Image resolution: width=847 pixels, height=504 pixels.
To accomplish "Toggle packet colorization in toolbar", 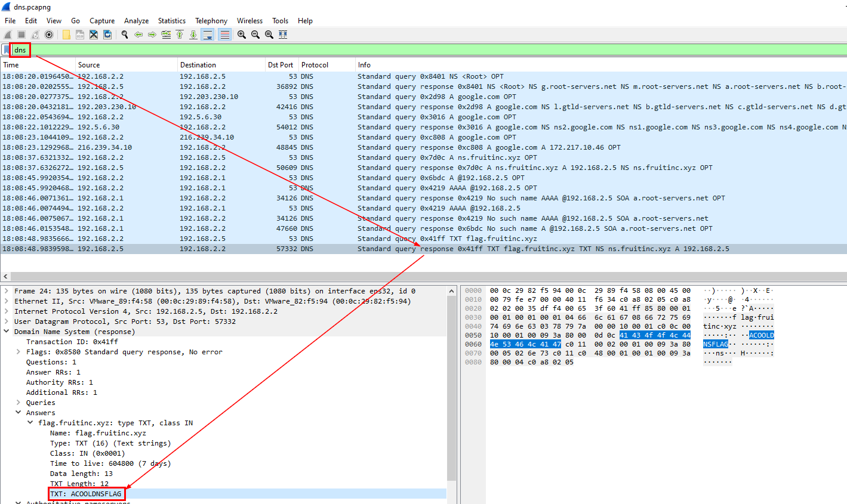I will [x=224, y=35].
